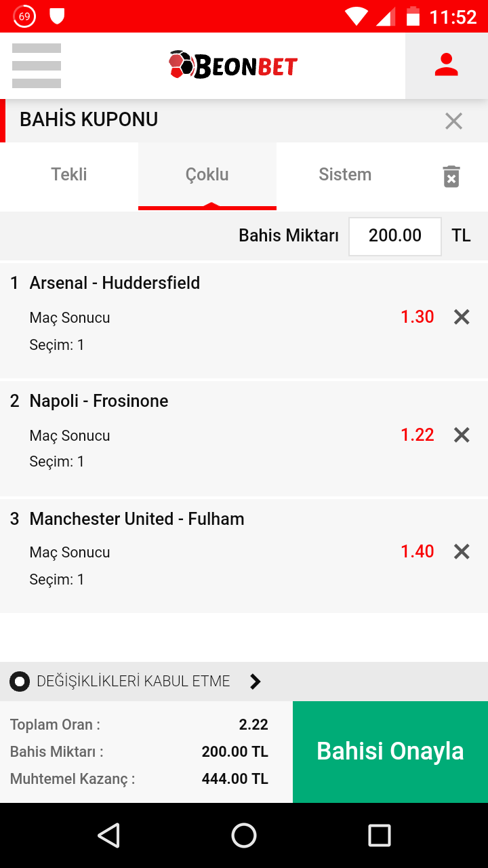This screenshot has height=868, width=488.
Task: Select the Değişiklikleri Kabul Etme radio option
Action: [20, 682]
